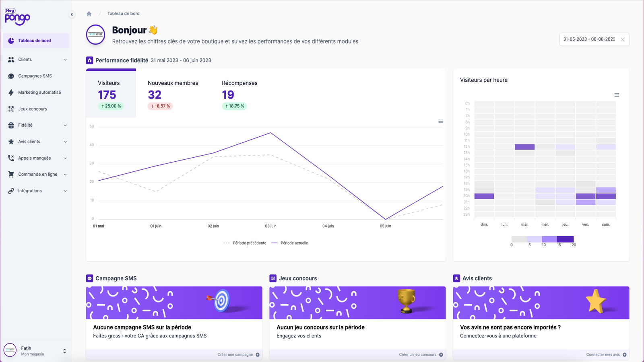Viewport: 644px width, 362px height.
Task: Click the Sunday 20h heatmap cell
Action: (x=484, y=196)
